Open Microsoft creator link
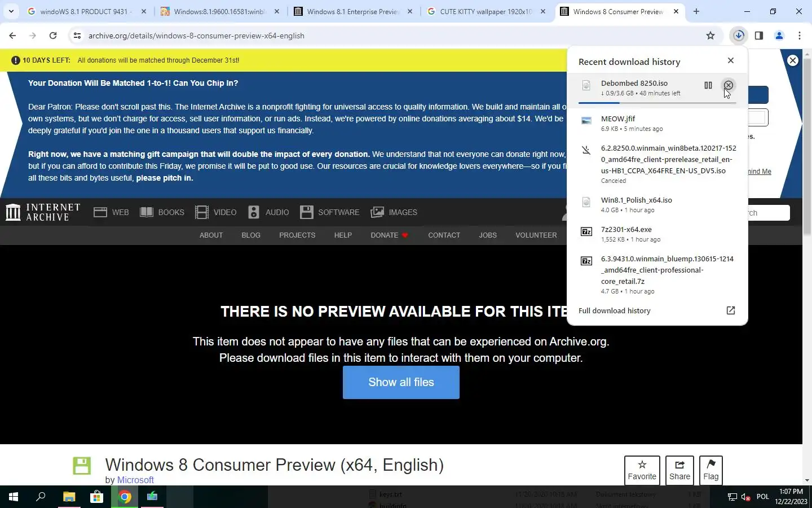This screenshot has width=812, height=508. pyautogui.click(x=135, y=480)
